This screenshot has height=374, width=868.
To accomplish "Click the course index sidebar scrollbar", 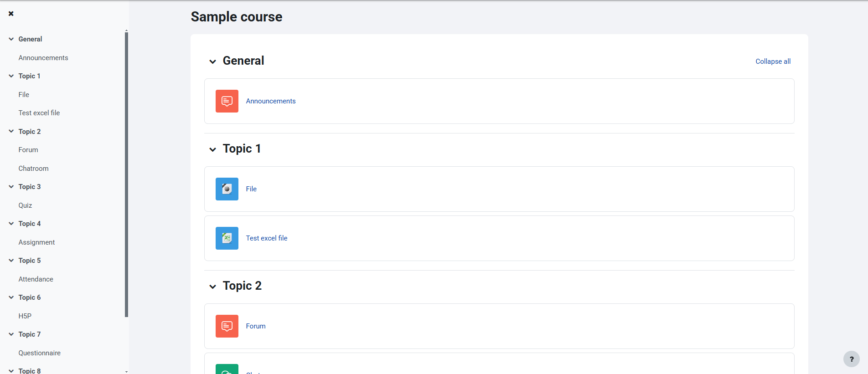I will pos(126,173).
